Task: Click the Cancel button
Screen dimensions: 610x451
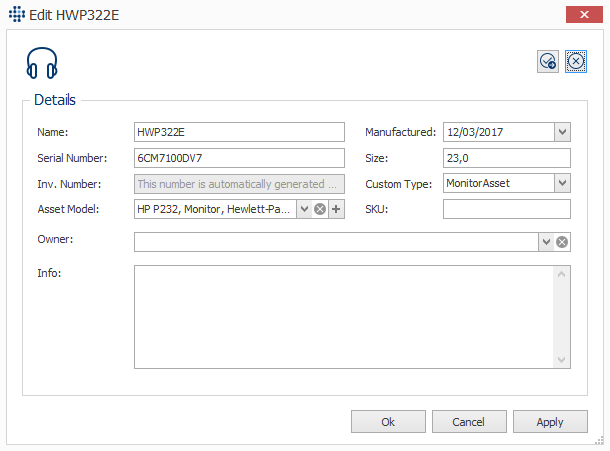Action: pos(469,422)
